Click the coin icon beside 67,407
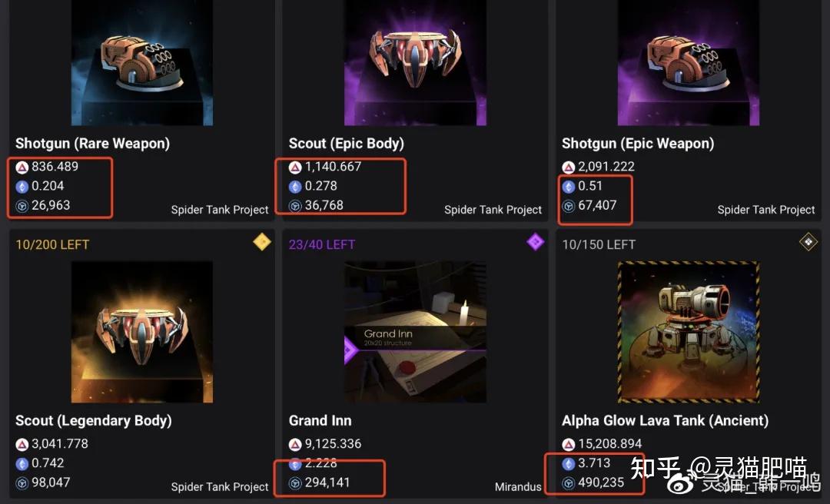Image resolution: width=830 pixels, height=504 pixels. pos(569,206)
